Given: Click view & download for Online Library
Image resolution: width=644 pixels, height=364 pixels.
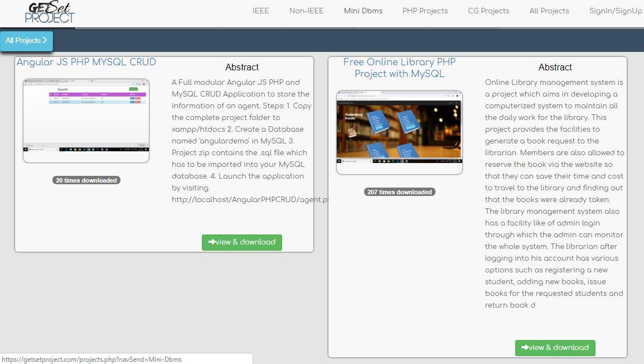Looking at the screenshot, I should [555, 348].
